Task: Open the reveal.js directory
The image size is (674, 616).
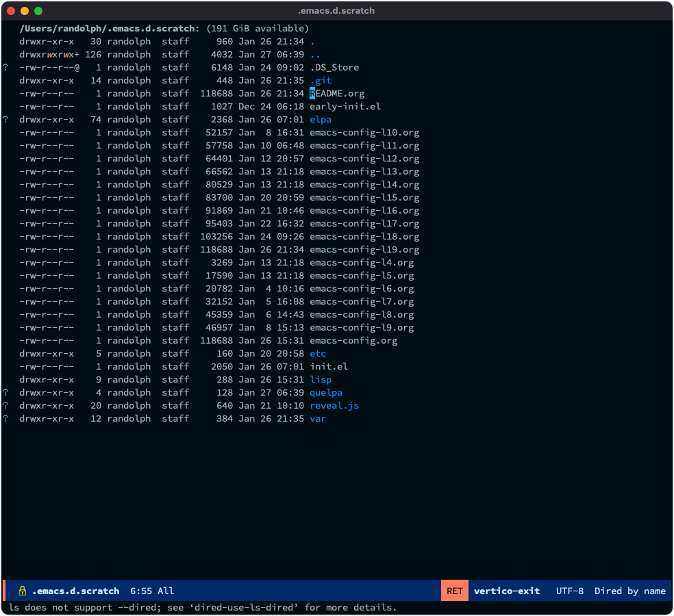Action: 334,405
